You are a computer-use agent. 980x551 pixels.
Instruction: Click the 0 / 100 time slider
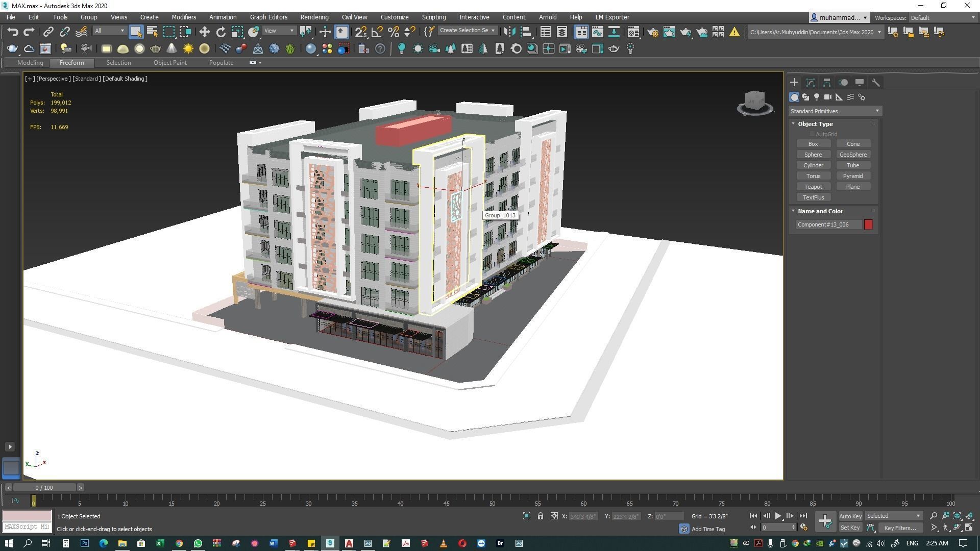[x=44, y=488]
